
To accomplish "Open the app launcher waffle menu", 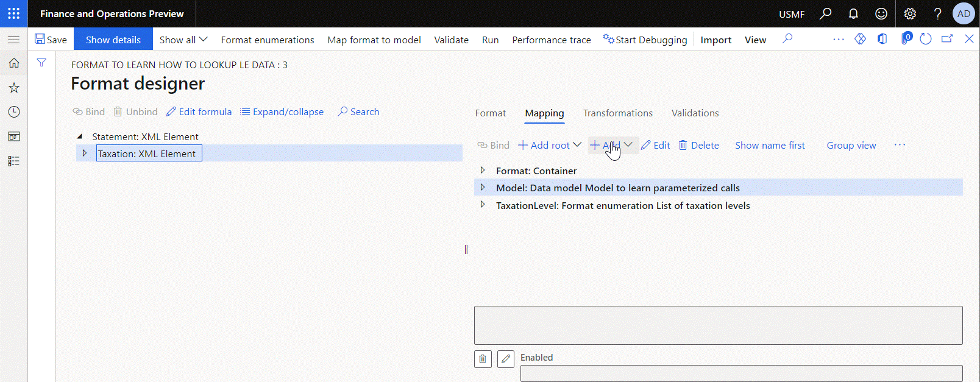I will [x=13, y=13].
